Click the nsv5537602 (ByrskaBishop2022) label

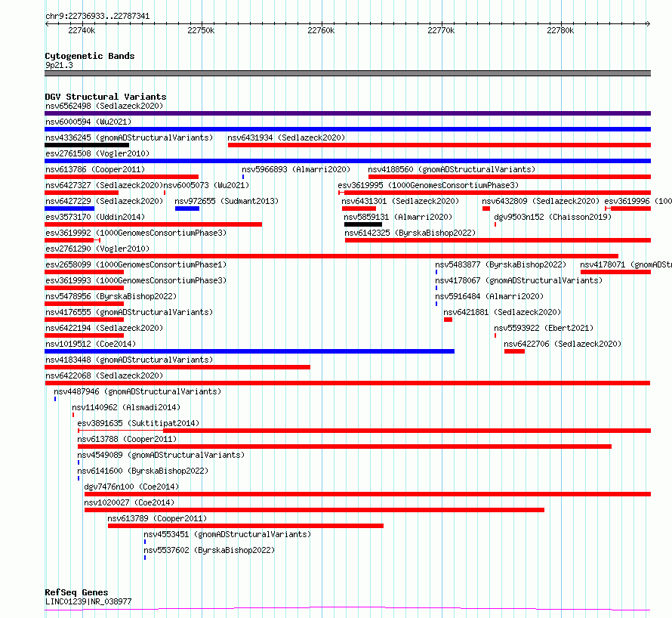(x=209, y=550)
